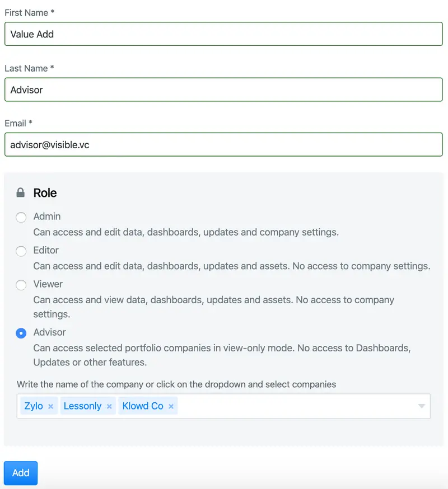Click the Add button

click(x=21, y=473)
